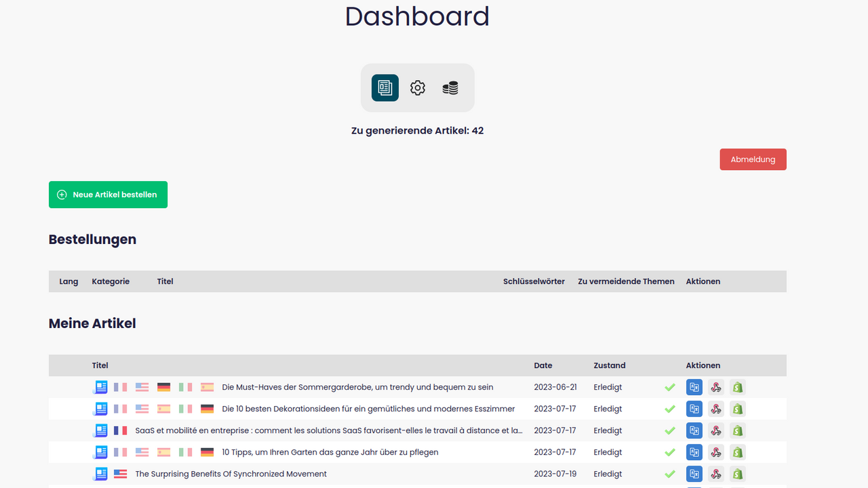
Task: Select Spanish flag in Sommergarderobe row
Action: (207, 387)
